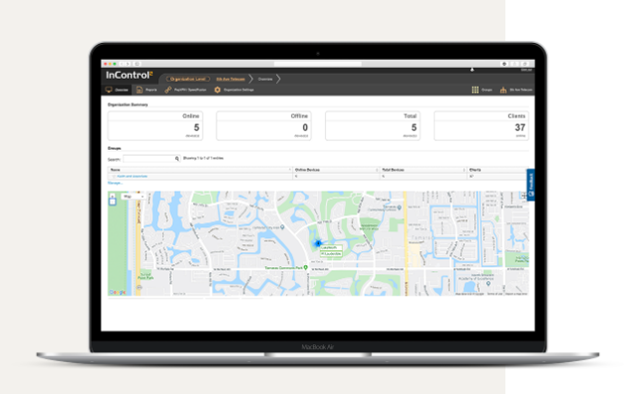This screenshot has width=624, height=394.
Task: Click the Groups grid icon
Action: [x=475, y=90]
